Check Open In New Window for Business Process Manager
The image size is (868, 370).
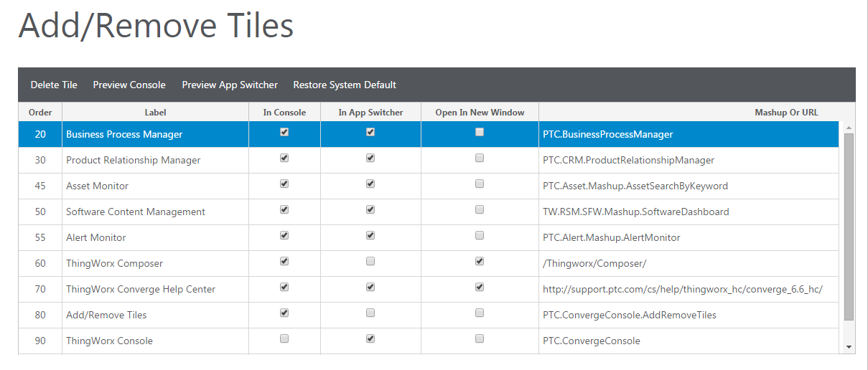[480, 132]
